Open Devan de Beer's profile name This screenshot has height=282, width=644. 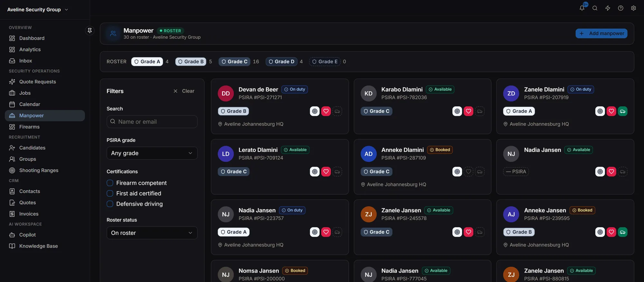coord(258,90)
